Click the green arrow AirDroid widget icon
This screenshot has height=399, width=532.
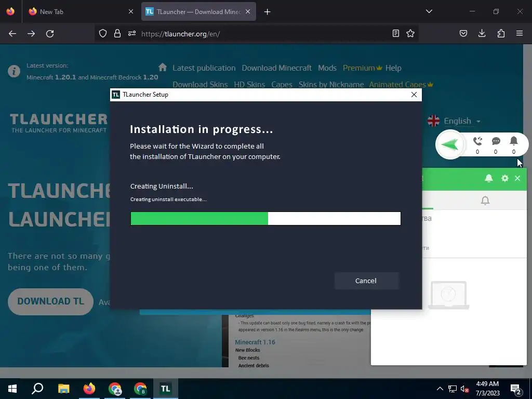click(x=450, y=144)
